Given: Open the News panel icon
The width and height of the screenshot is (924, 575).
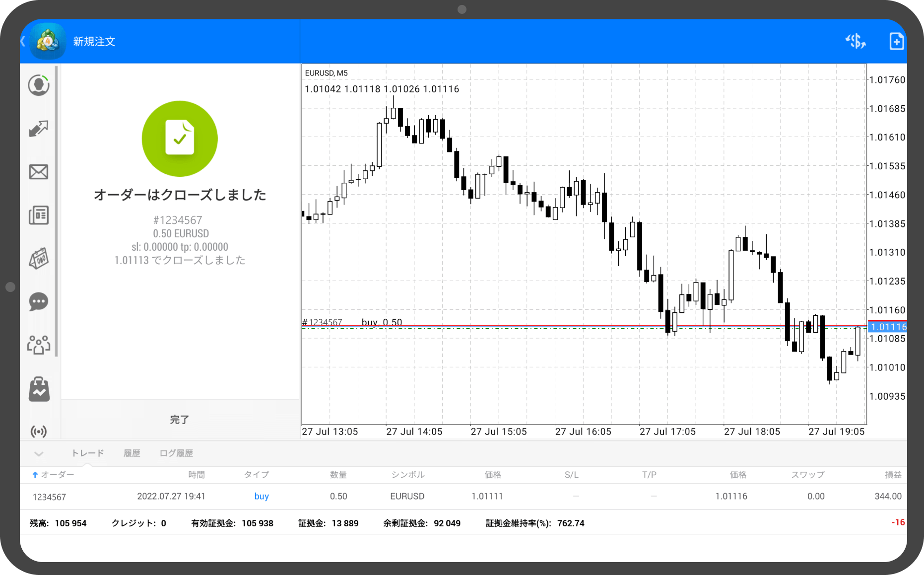Looking at the screenshot, I should click(39, 215).
